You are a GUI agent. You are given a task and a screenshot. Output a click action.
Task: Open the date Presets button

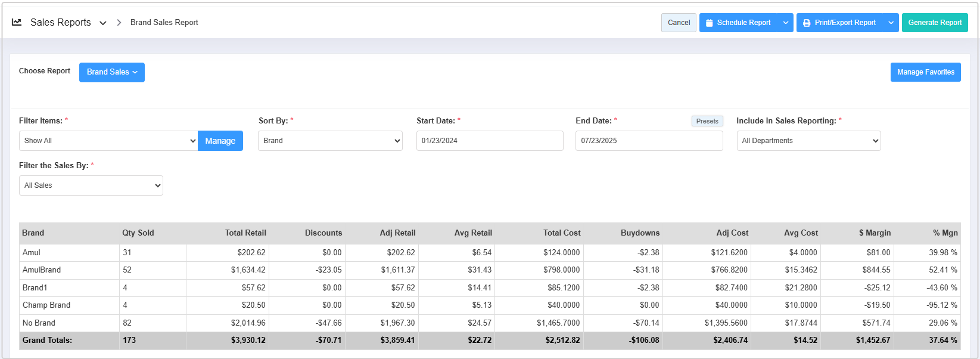pos(707,121)
